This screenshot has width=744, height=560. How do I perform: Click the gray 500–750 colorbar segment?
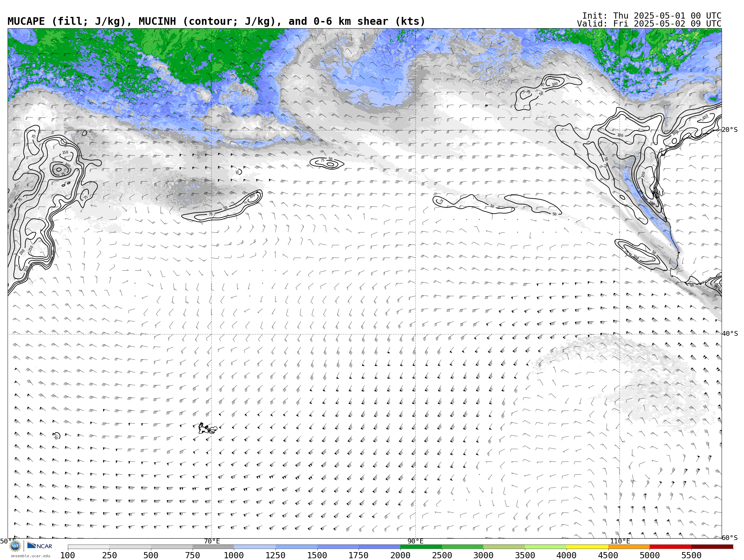(x=172, y=547)
